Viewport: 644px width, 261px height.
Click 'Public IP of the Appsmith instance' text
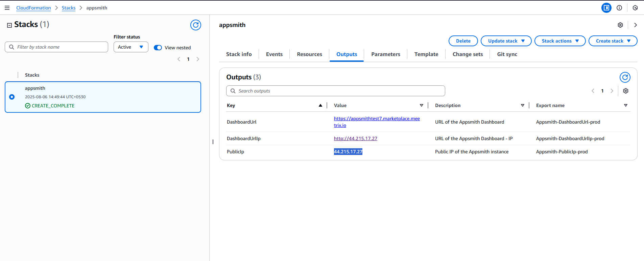[472, 152]
